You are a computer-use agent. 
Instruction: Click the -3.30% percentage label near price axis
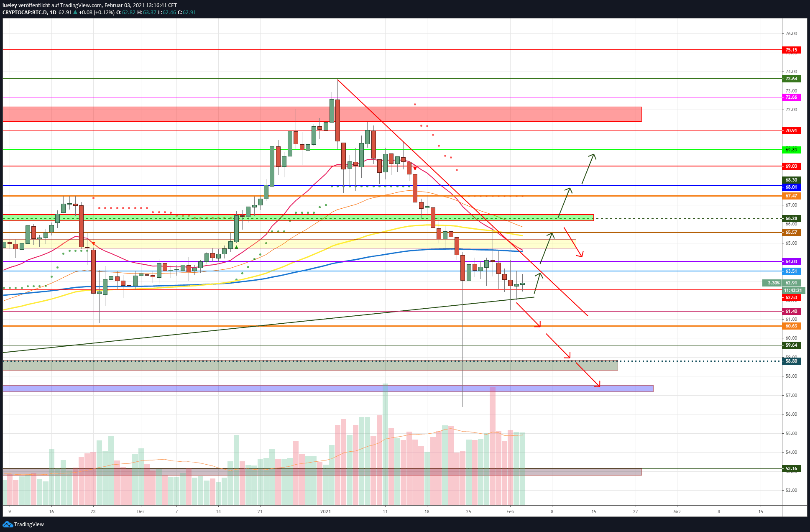772,283
